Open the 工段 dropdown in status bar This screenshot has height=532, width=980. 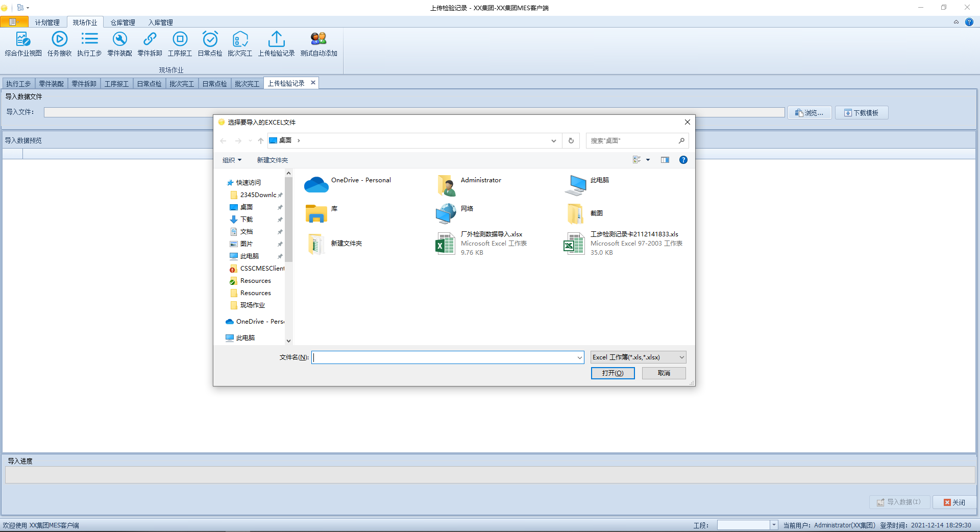[x=774, y=525]
